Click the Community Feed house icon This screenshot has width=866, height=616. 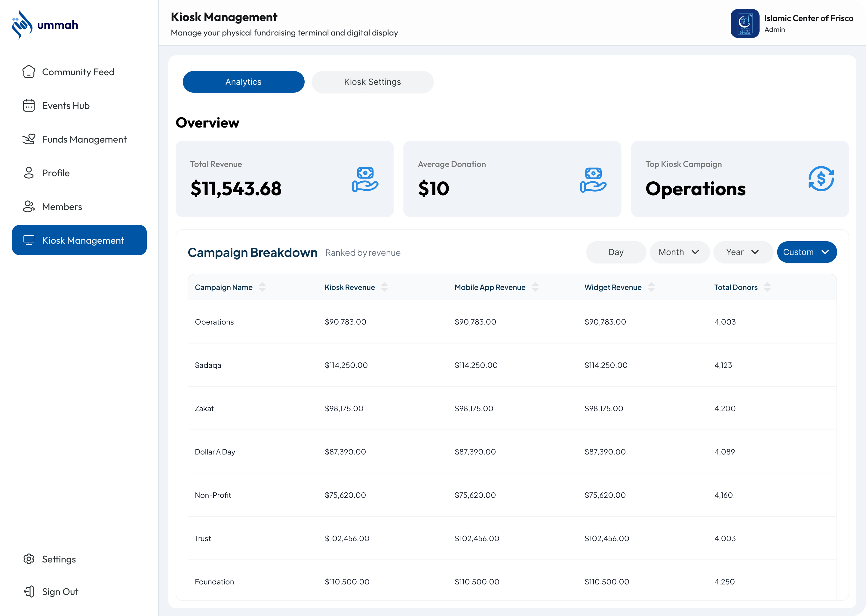pyautogui.click(x=29, y=72)
